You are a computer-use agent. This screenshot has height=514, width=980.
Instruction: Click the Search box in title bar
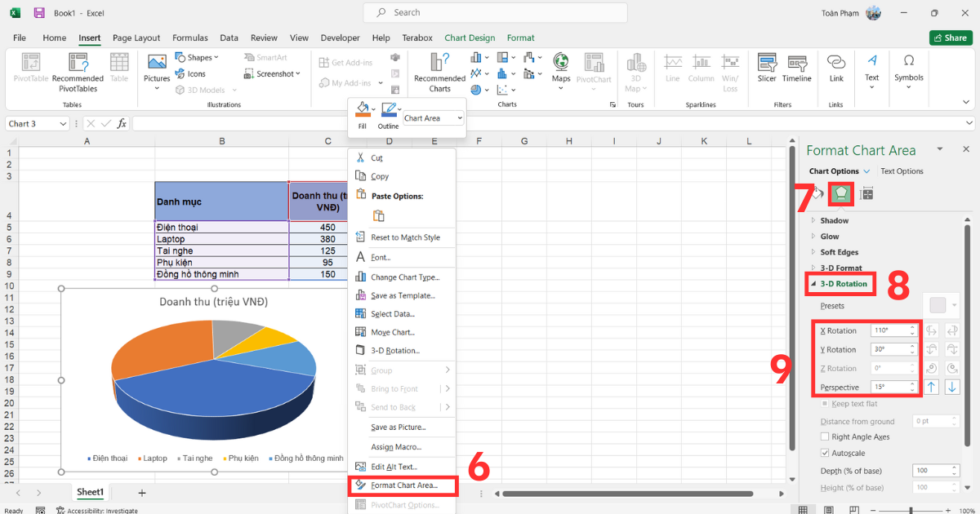click(496, 13)
